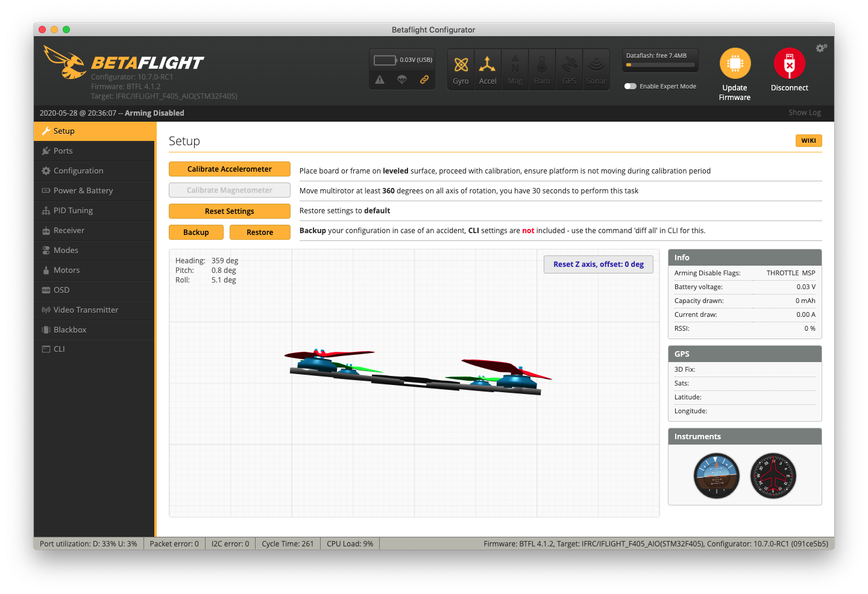Open options via the gear icon
The height and width of the screenshot is (594, 868).
pos(821,48)
